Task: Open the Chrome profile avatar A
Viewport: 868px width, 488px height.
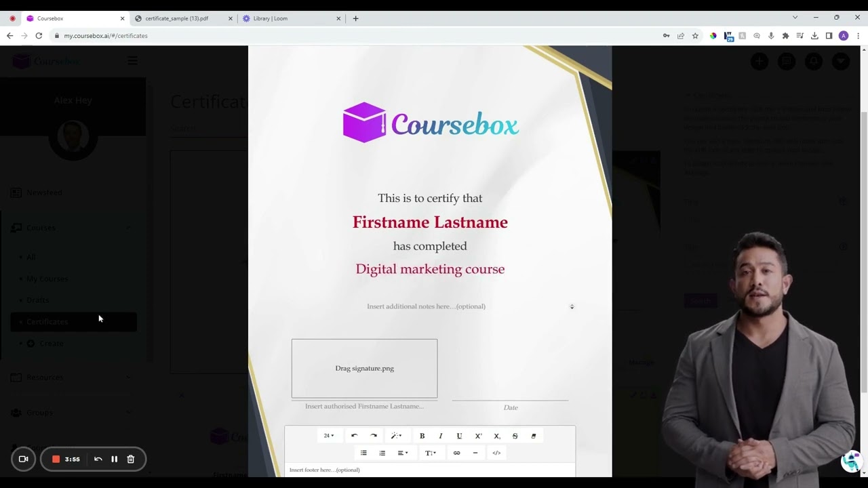Action: coord(844,36)
